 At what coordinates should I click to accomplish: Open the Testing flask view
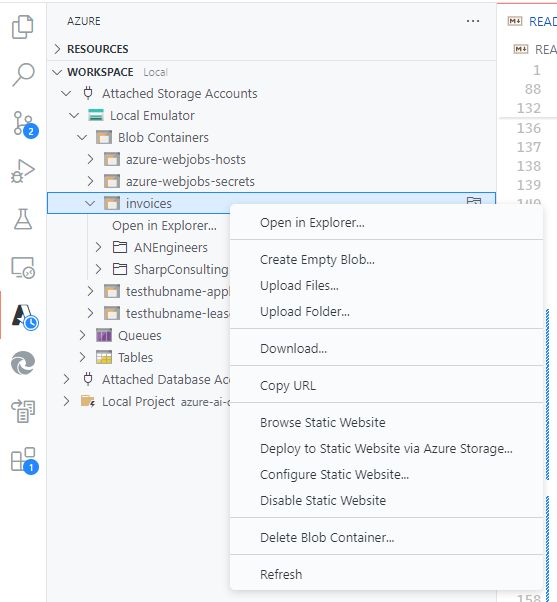point(23,219)
